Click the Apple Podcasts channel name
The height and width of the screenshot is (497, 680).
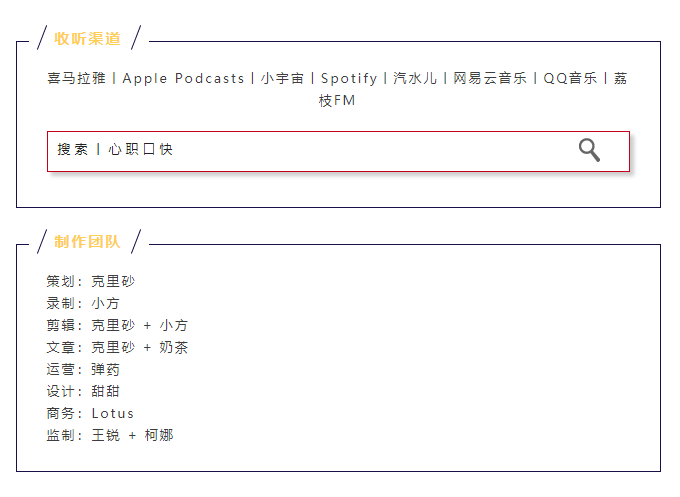point(183,78)
